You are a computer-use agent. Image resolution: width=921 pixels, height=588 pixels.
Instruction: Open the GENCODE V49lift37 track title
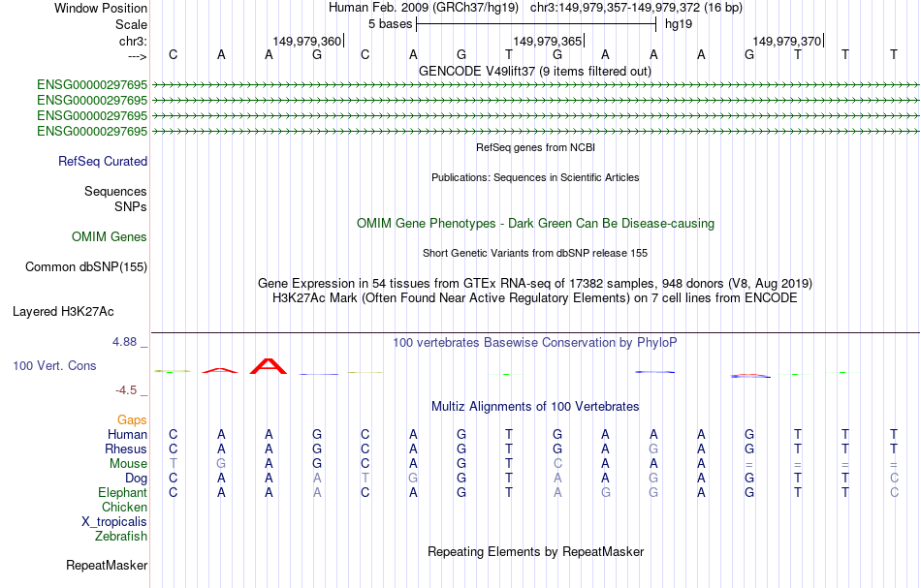click(x=534, y=71)
